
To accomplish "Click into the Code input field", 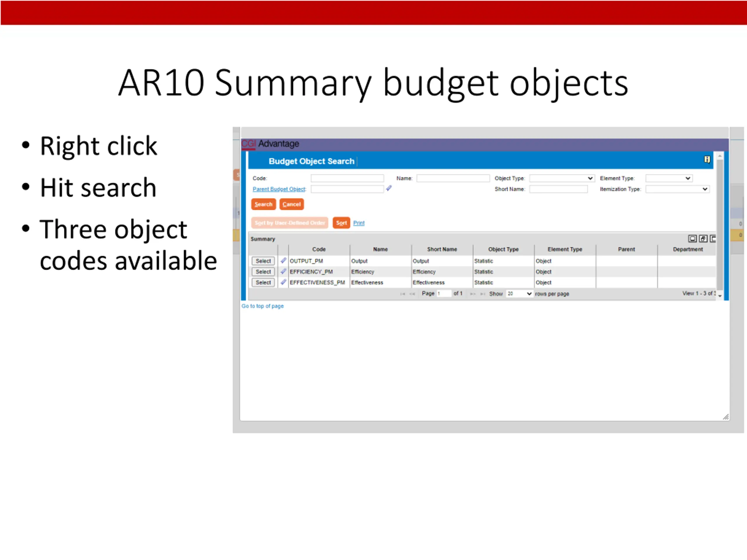I will tap(347, 178).
